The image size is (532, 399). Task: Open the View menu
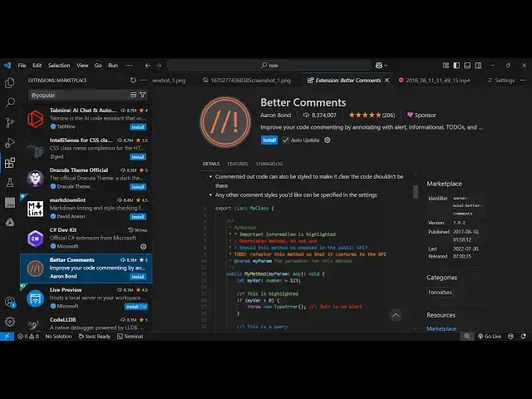[x=82, y=65]
